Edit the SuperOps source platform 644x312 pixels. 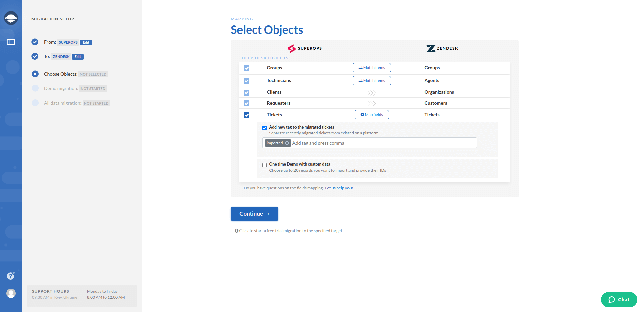tap(86, 42)
